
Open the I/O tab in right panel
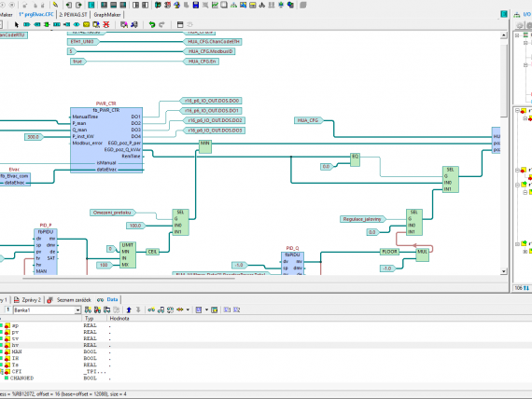[x=523, y=14]
